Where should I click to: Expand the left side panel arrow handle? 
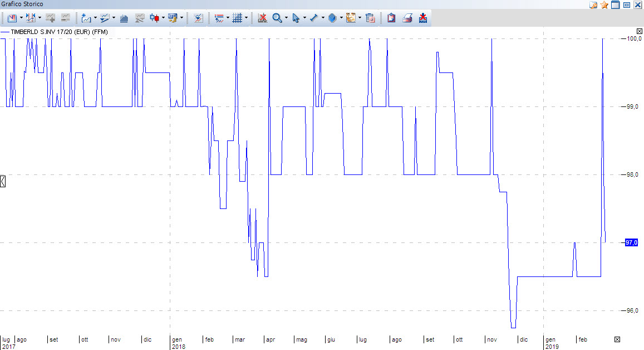pyautogui.click(x=3, y=181)
